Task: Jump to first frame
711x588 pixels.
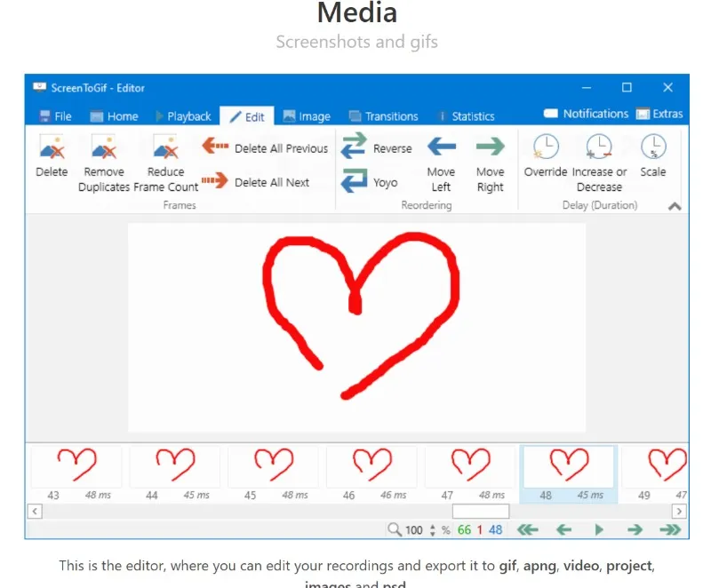Action: 528,529
